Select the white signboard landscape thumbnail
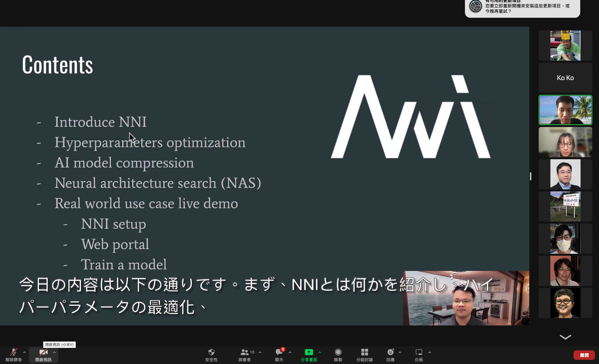This screenshot has width=599, height=364. (x=565, y=206)
